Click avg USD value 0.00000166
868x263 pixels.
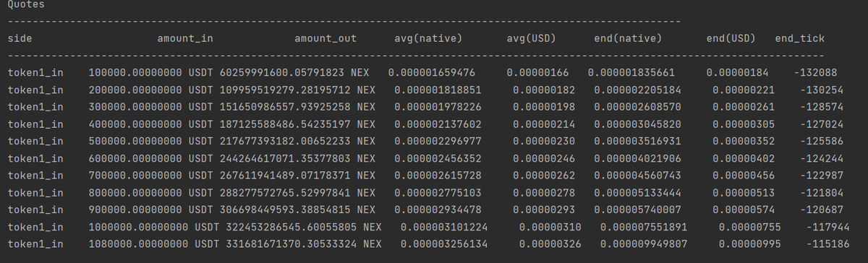[x=538, y=73]
